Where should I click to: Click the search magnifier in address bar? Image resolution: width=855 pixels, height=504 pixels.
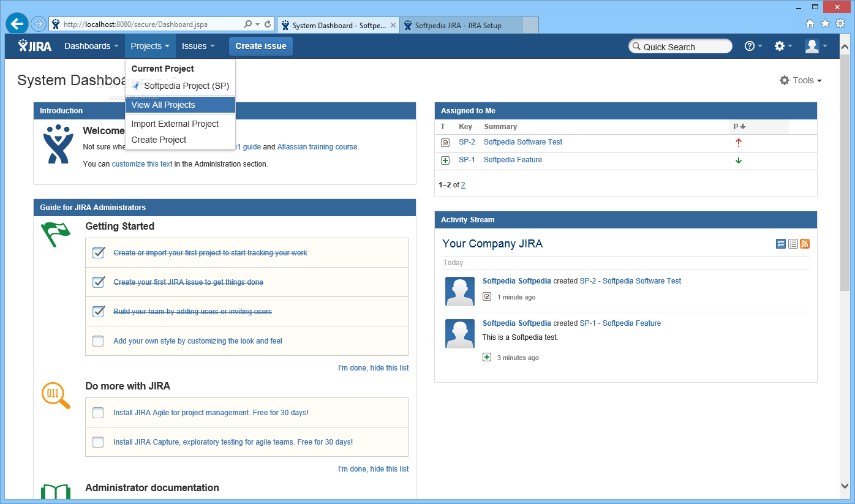click(247, 24)
